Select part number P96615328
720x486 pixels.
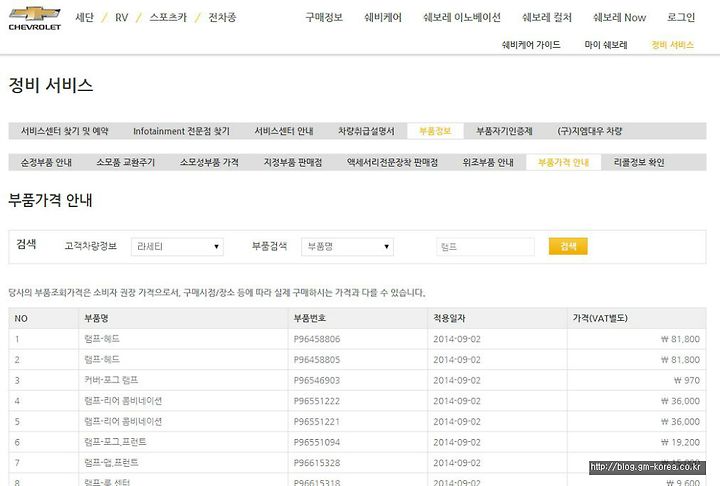(317, 463)
